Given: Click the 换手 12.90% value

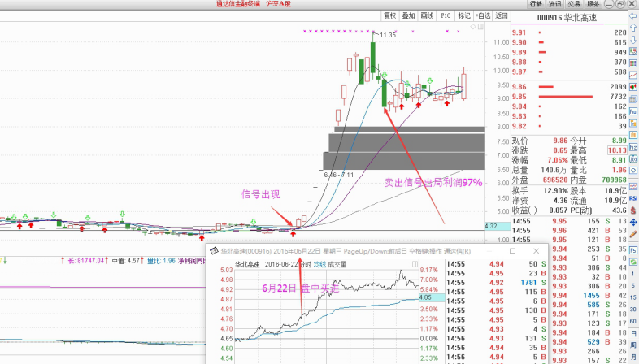Looking at the screenshot, I should coord(555,191).
